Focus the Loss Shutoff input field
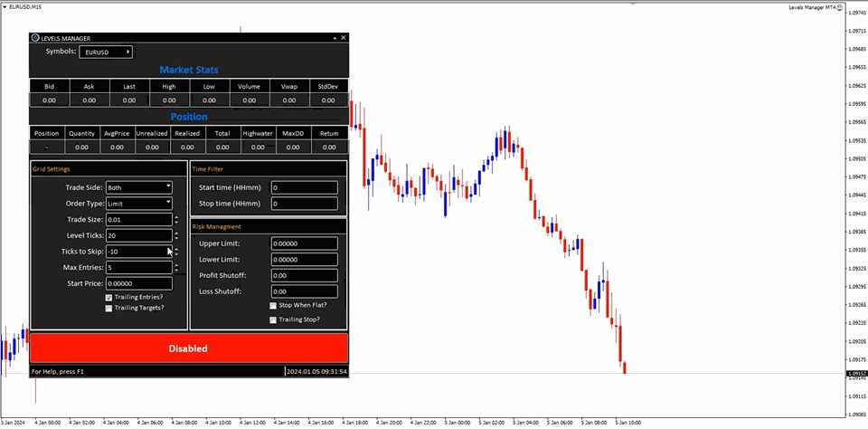The height and width of the screenshot is (429, 868). (304, 291)
